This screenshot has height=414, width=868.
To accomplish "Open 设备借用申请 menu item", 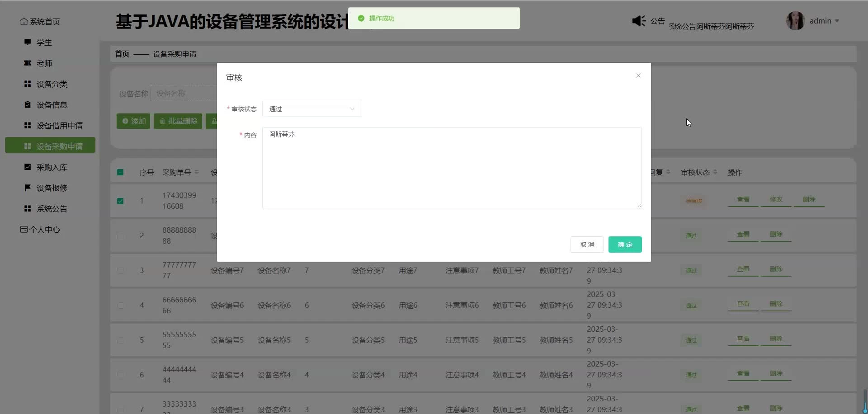I will point(59,126).
